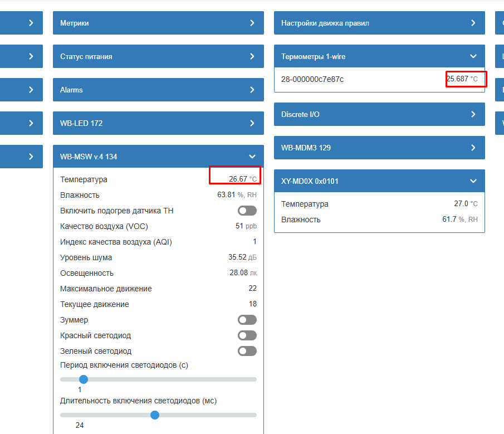Enable Включить подогрев датчика TH switch
The image size is (504, 434).
tap(247, 211)
